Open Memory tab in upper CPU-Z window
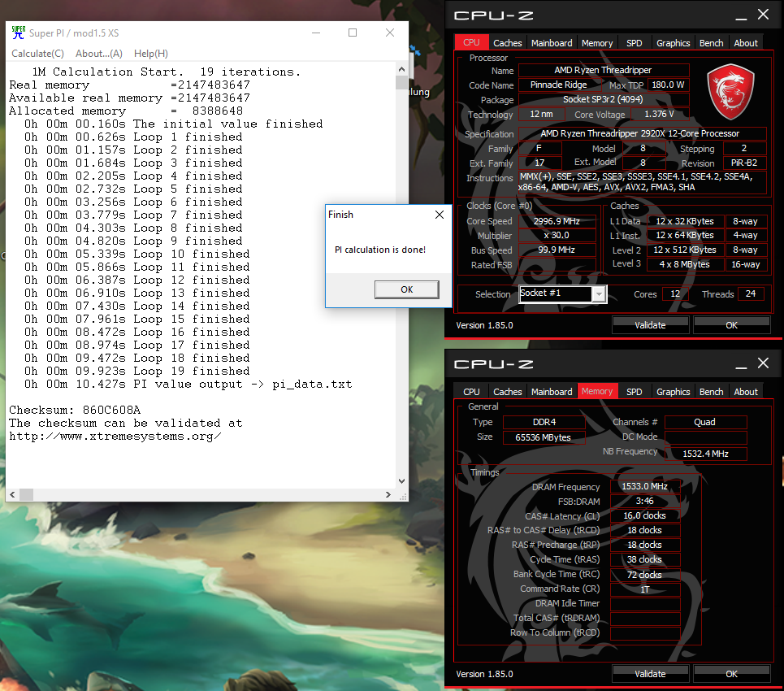Viewport: 784px width, 691px height. click(x=597, y=43)
